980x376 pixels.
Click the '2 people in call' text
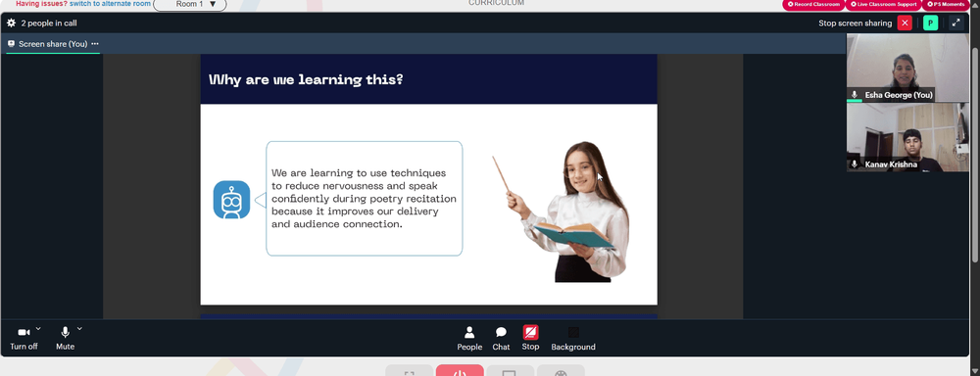coord(49,23)
